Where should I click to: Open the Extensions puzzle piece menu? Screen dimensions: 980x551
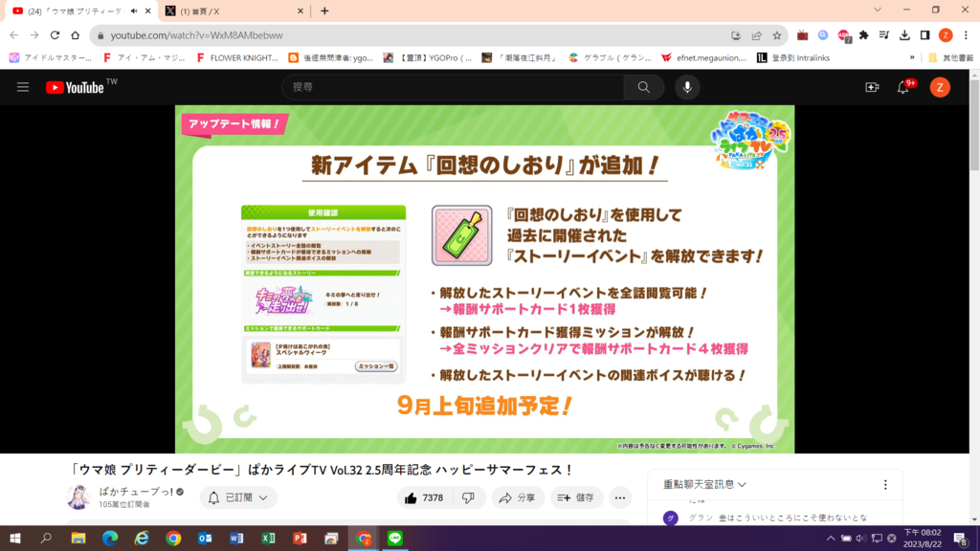(864, 35)
